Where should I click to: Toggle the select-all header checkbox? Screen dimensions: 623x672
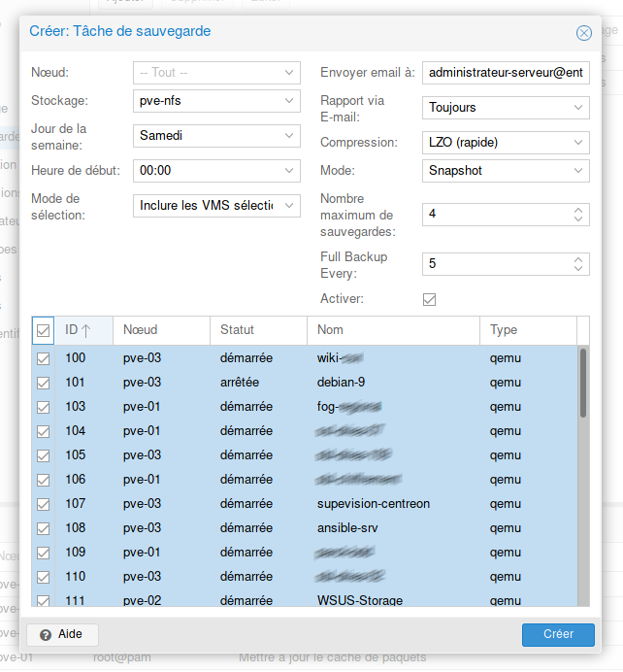pos(43,330)
